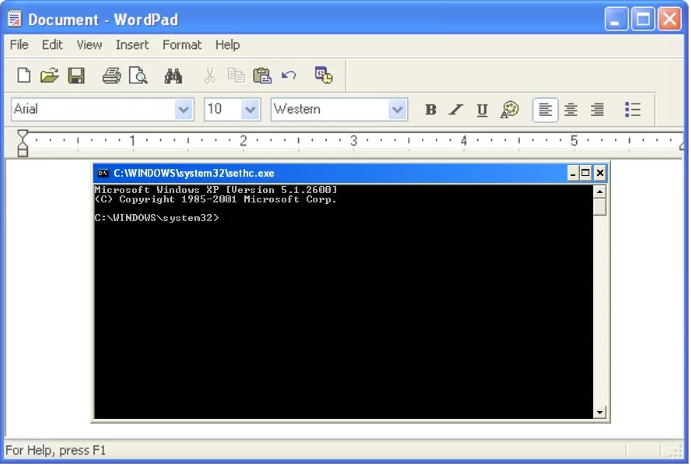Screen dimensions: 691x466
Task: Toggle Bold formatting button
Action: pyautogui.click(x=431, y=109)
